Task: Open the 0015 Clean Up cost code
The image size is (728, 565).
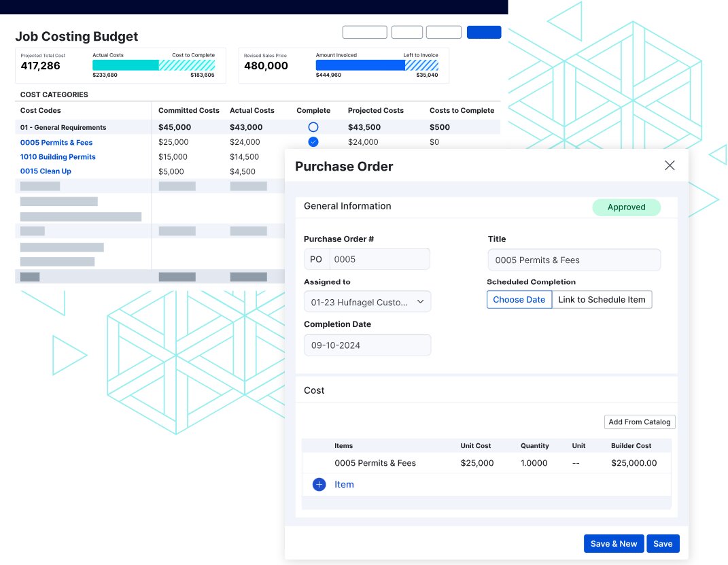Action: [46, 171]
